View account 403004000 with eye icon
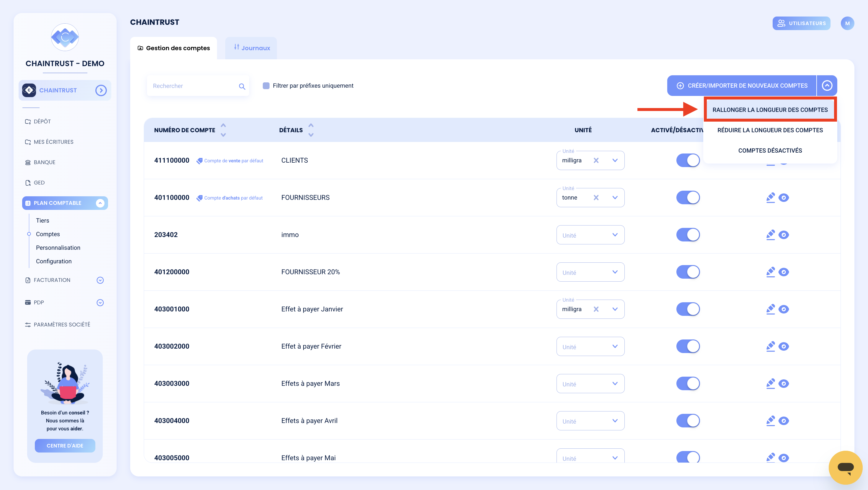Viewport: 868px width, 490px height. (784, 421)
